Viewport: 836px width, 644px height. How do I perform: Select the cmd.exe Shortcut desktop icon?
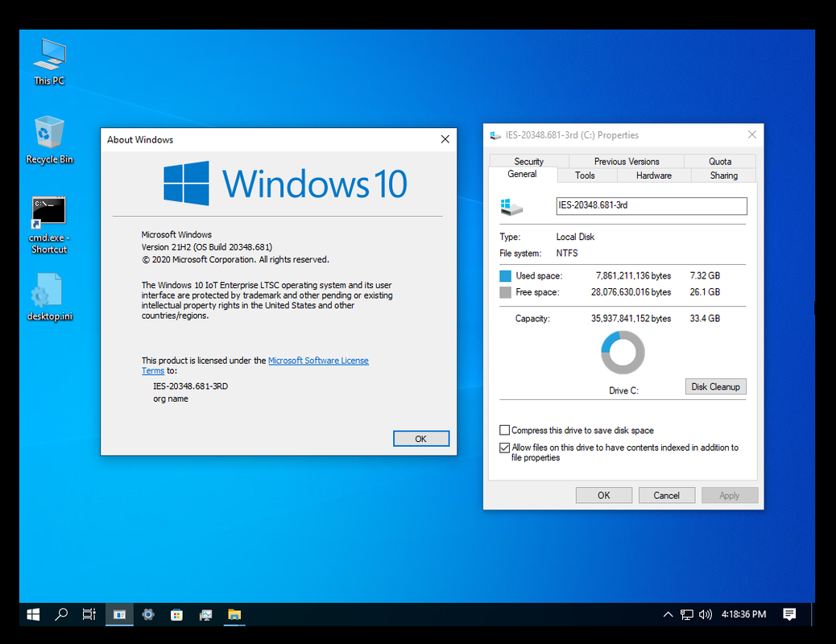pyautogui.click(x=49, y=225)
